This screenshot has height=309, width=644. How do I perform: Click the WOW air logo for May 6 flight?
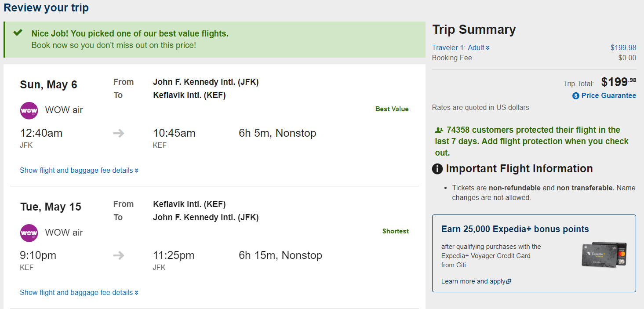pos(29,110)
